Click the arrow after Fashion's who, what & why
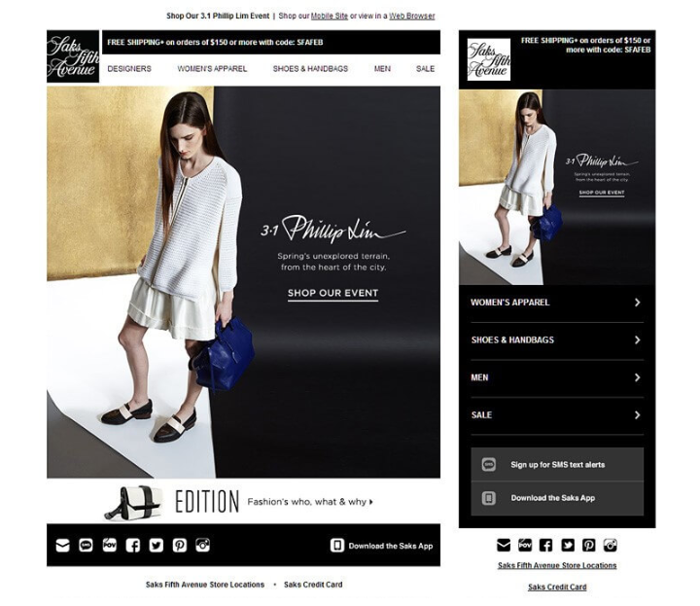The image size is (700, 606). tap(371, 502)
